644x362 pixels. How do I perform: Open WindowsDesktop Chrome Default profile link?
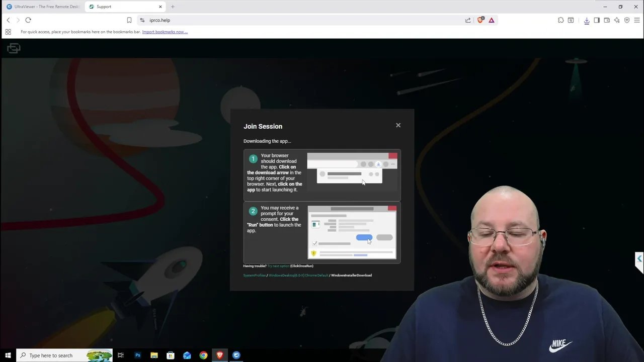coord(298,276)
